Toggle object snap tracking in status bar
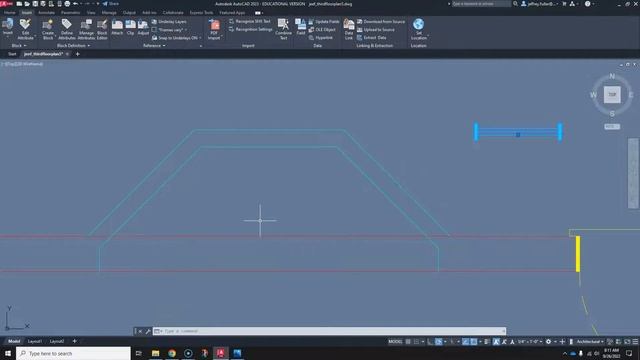The width and height of the screenshot is (640, 360). point(465,342)
